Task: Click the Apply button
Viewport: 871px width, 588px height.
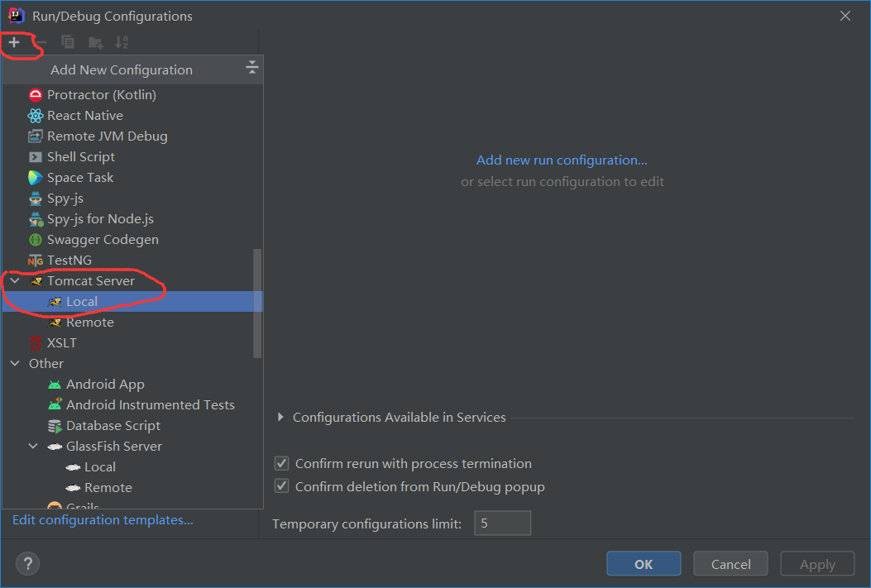Action: pyautogui.click(x=817, y=563)
